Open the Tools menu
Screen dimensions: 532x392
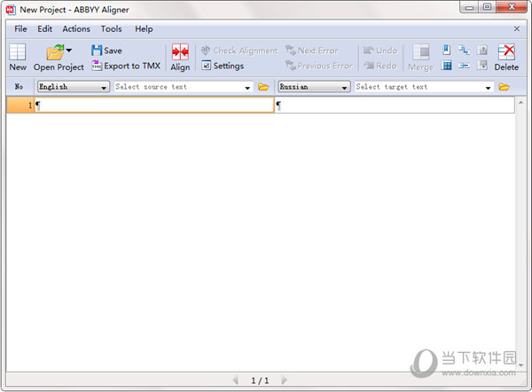point(112,29)
